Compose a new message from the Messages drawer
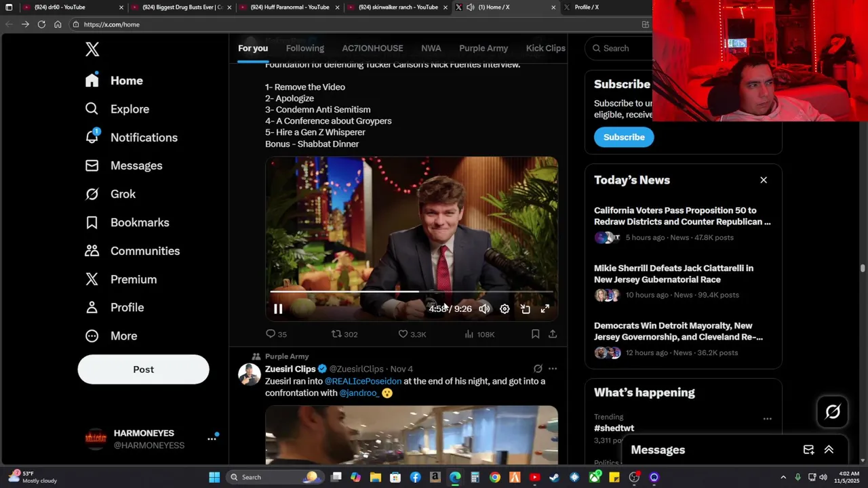 tap(808, 450)
